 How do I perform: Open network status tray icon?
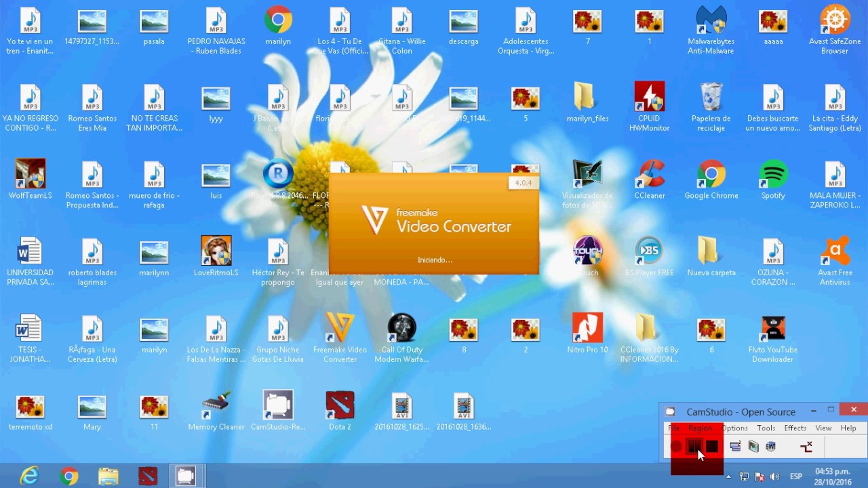pos(744,476)
